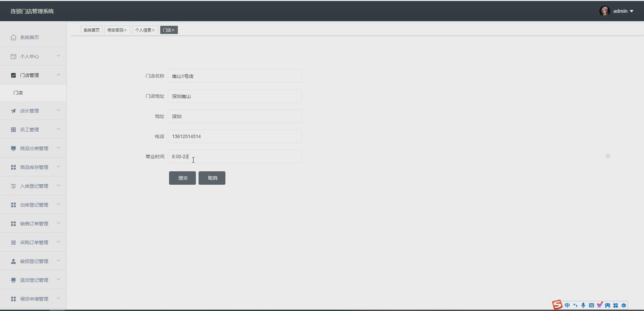Click the squares icon beside 调货申请管理

click(x=13, y=298)
